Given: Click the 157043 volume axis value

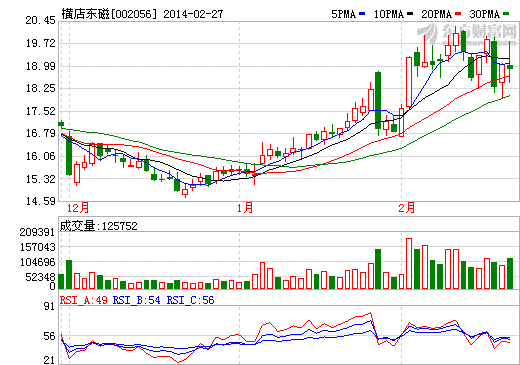Looking at the screenshot, I should (x=37, y=247).
